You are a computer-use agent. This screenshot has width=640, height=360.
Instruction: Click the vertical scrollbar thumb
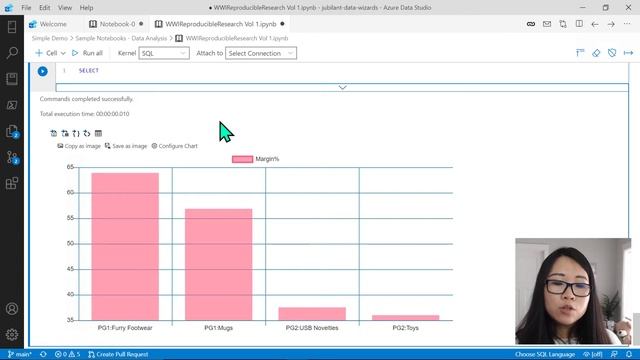tap(636, 329)
